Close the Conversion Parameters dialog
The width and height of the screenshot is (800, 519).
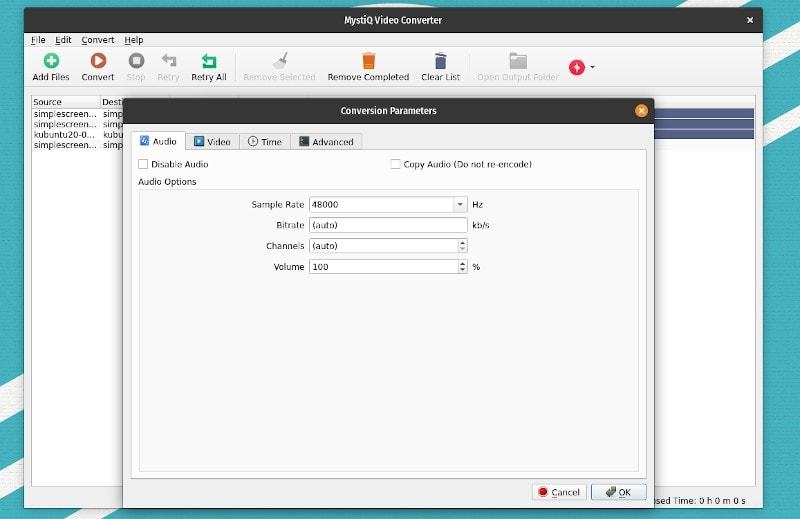click(641, 111)
